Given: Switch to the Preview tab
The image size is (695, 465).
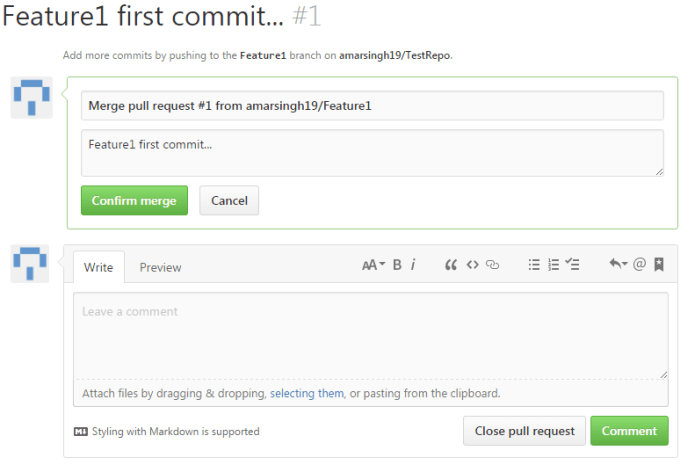Looking at the screenshot, I should coord(160,267).
